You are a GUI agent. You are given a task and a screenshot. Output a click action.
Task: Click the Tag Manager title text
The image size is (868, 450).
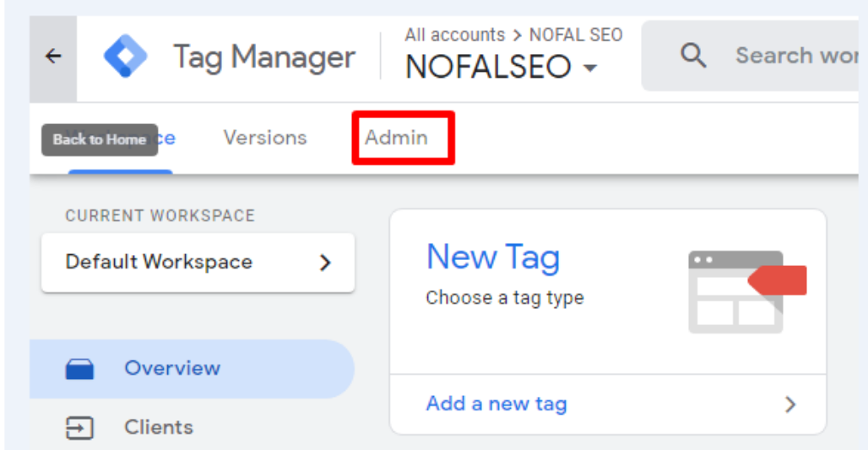(264, 57)
